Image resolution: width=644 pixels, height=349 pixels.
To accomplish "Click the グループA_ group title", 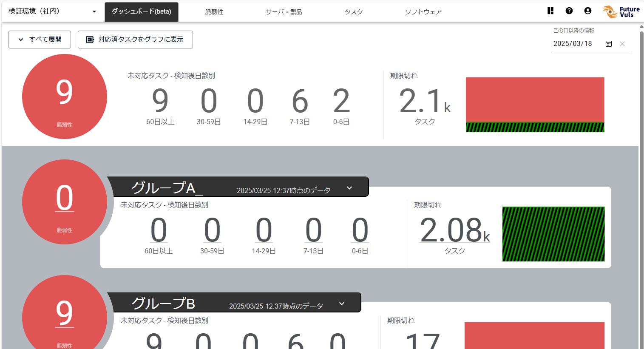I will 167,187.
